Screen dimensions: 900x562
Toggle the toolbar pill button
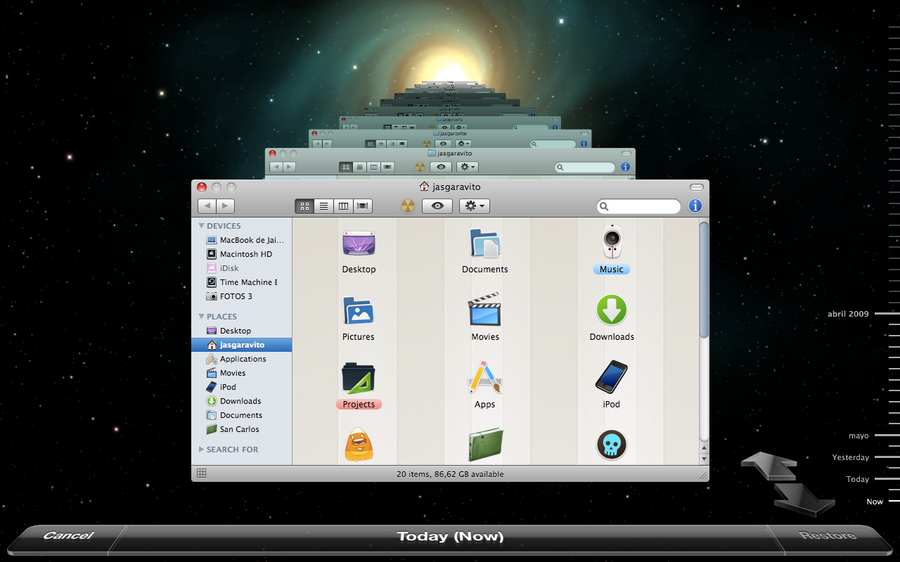click(x=696, y=187)
